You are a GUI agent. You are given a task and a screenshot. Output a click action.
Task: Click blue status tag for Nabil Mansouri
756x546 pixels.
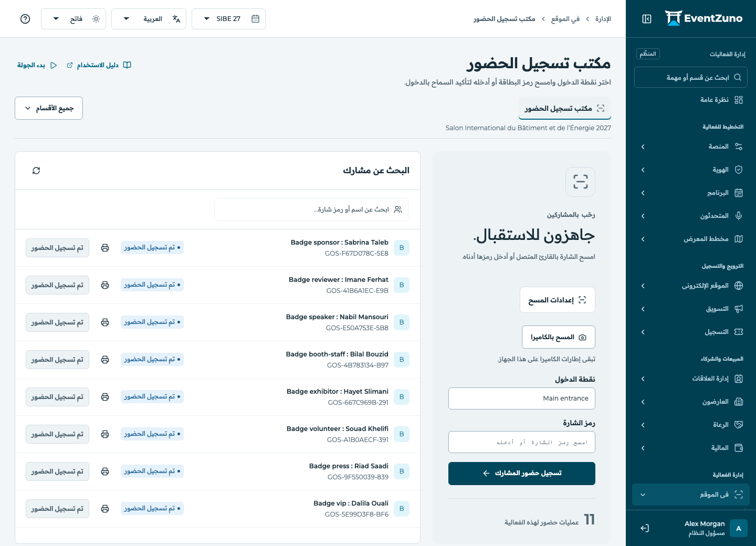[x=152, y=322]
